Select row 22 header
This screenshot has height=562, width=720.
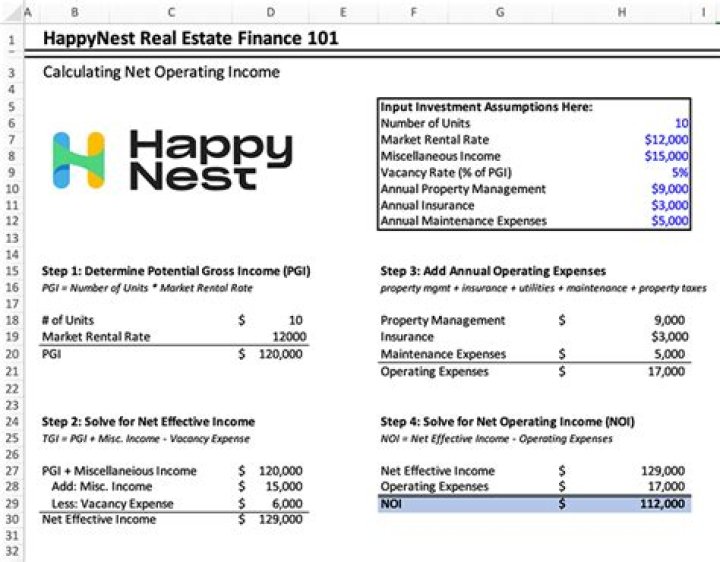(11, 388)
